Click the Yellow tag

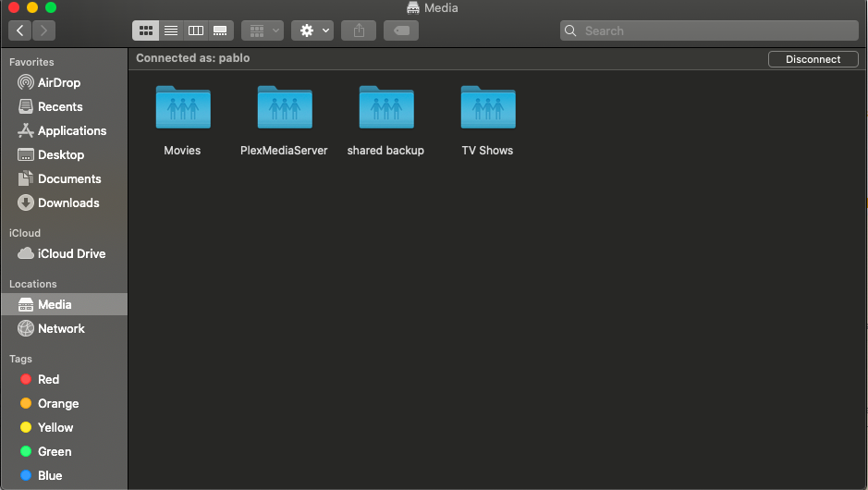(64, 427)
